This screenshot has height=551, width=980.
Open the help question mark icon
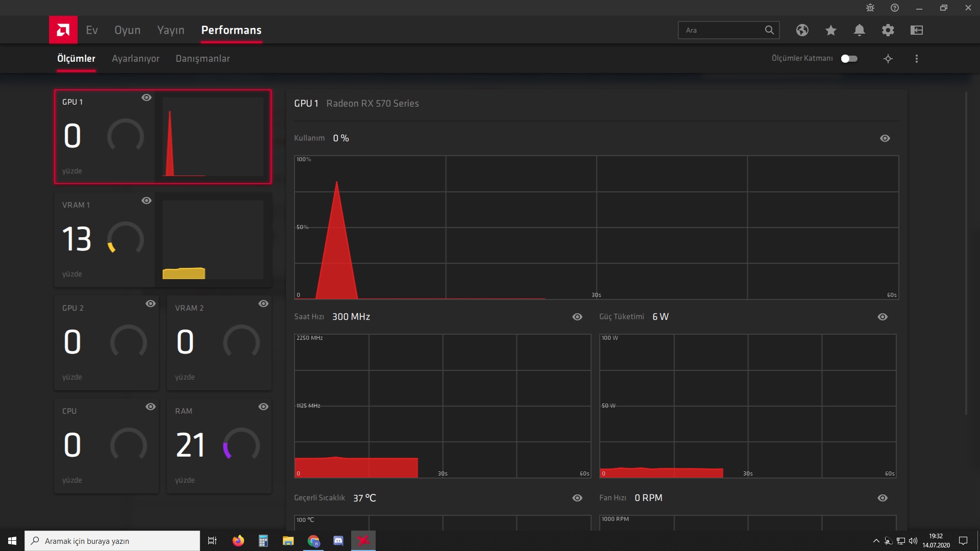(x=895, y=8)
